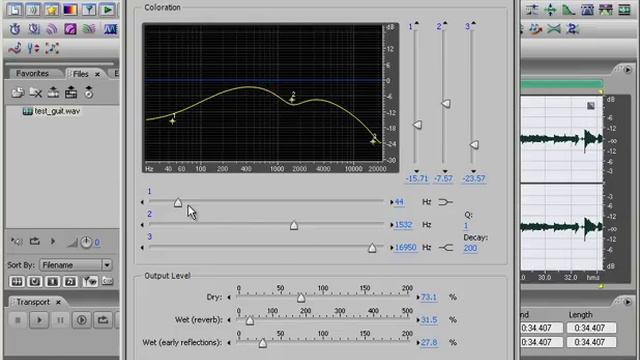Toggle the file marker and eye options button
The height and width of the screenshot is (360, 640).
click(x=90, y=281)
